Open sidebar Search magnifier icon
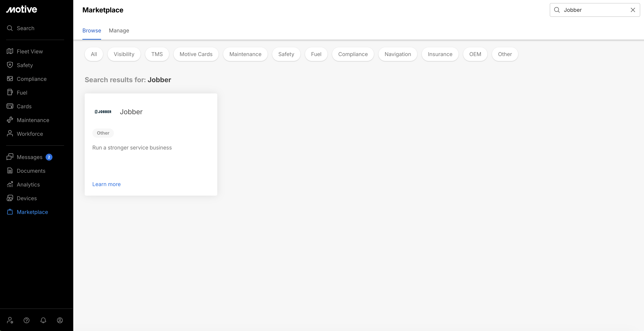 (x=10, y=28)
